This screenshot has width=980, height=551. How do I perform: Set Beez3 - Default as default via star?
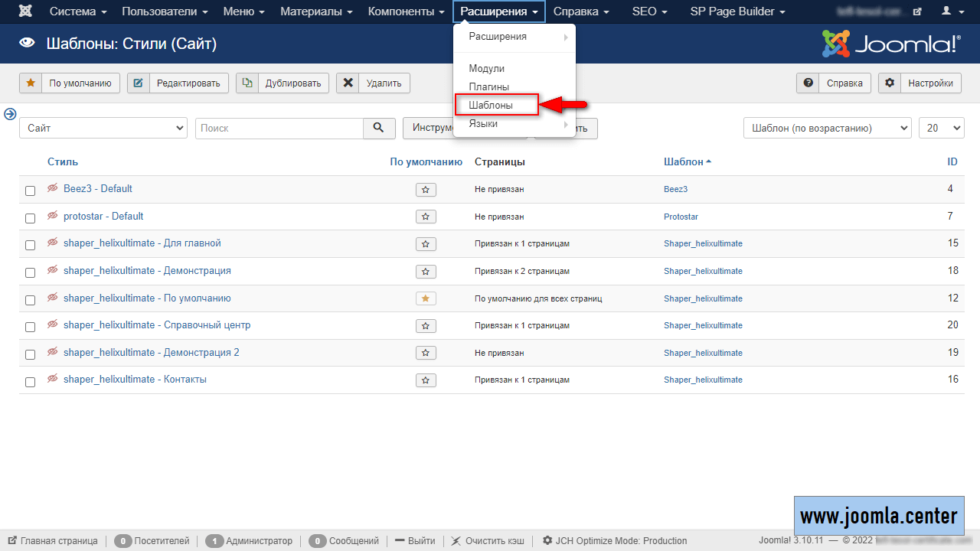point(426,190)
